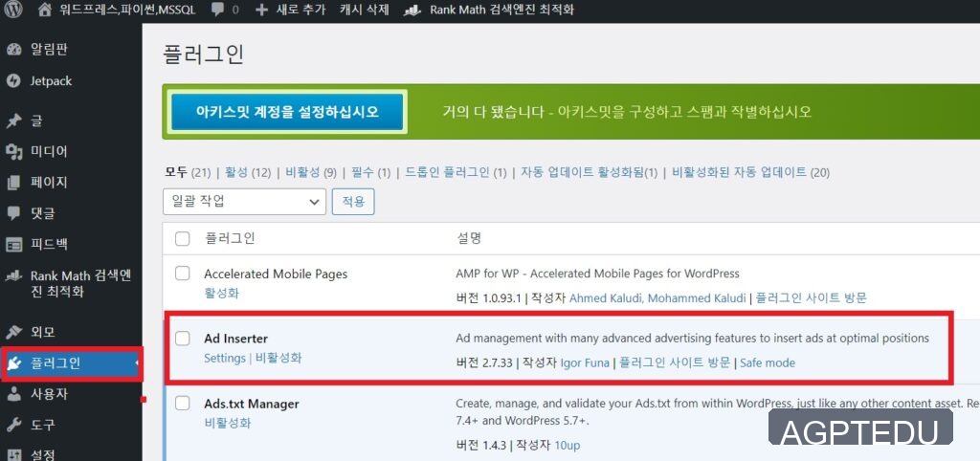Image resolution: width=980 pixels, height=461 pixels.
Task: Open the 일괄 작업 bulk action dropdown
Action: (x=244, y=202)
